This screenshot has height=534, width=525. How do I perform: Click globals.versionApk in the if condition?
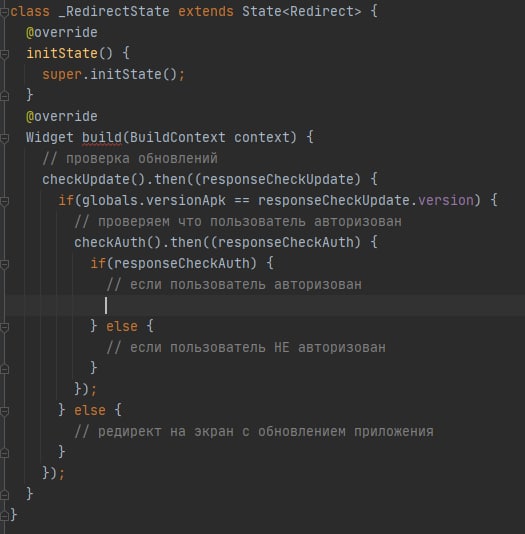click(x=154, y=201)
